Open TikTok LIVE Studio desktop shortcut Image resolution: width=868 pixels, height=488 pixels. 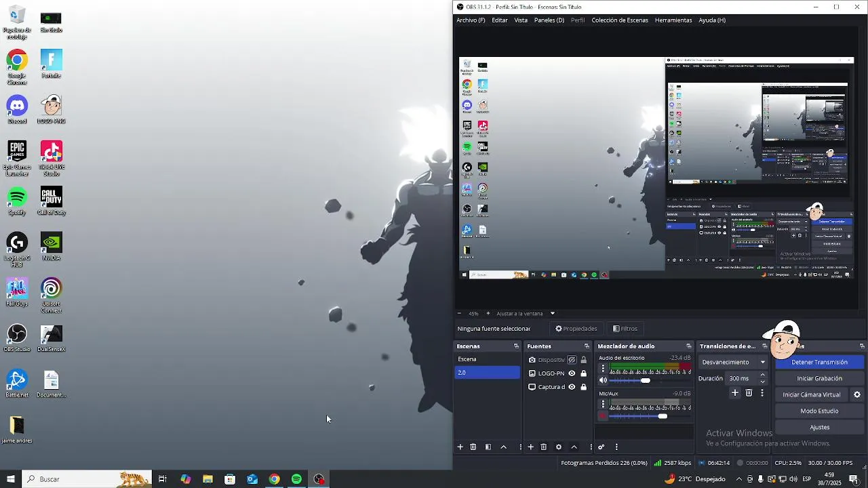(51, 158)
